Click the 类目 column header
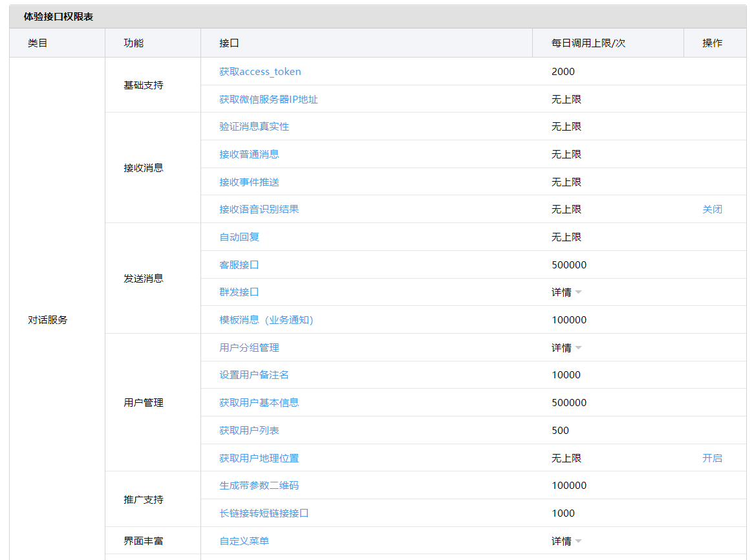This screenshot has width=754, height=560. click(x=38, y=43)
